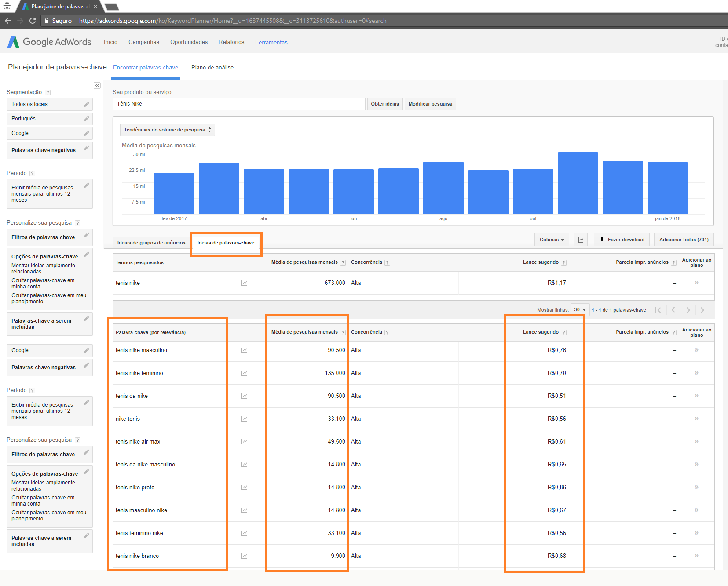Open the Plano de análise tab

(x=212, y=68)
